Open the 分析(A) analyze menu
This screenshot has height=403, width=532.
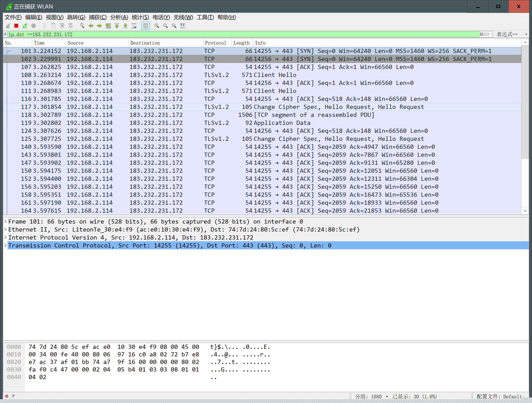(119, 17)
